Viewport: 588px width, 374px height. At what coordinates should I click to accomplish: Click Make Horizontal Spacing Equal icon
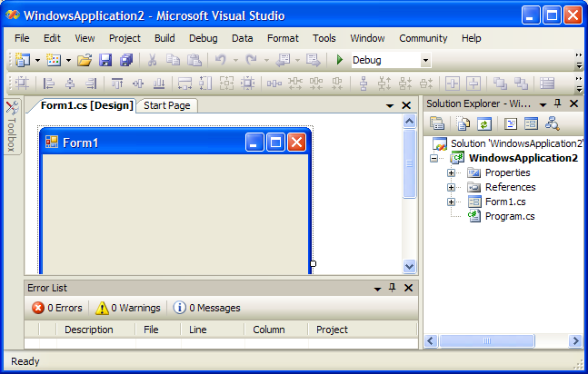[274, 84]
